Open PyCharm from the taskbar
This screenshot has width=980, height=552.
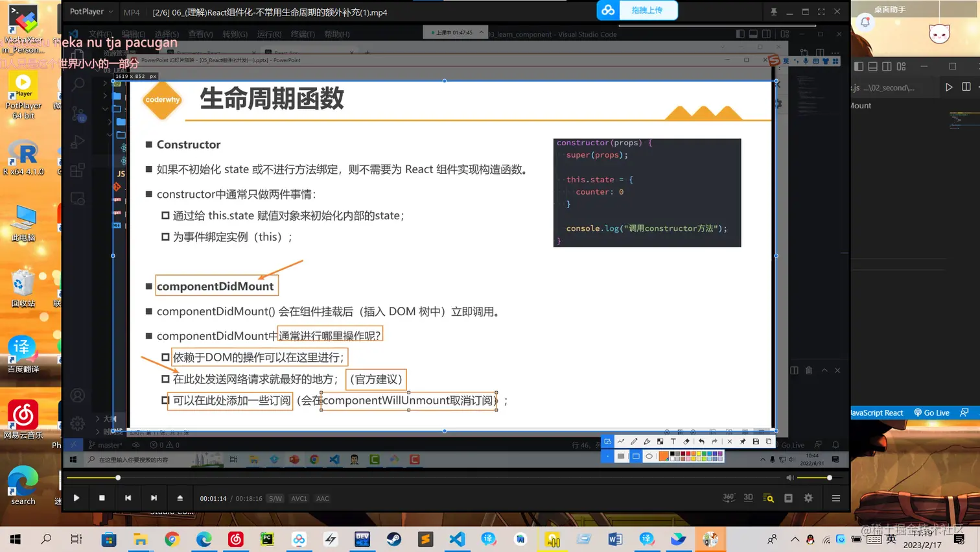coord(267,539)
